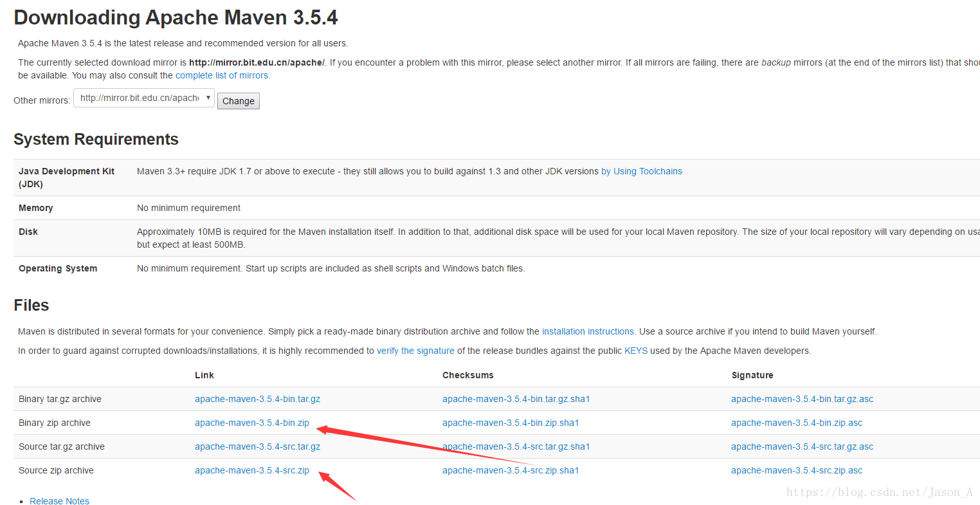Viewport: 980px width, 505px height.
Task: Click the Binary zip archive label
Action: (x=55, y=423)
